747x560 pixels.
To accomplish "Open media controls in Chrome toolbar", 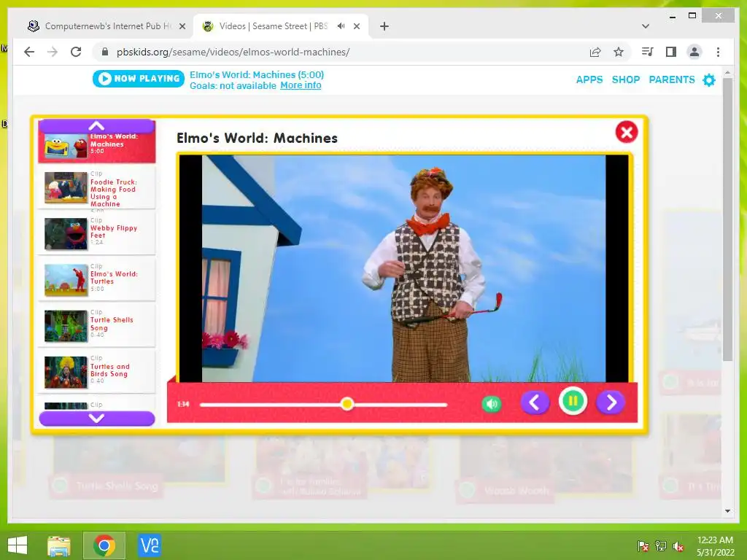I will 648,52.
